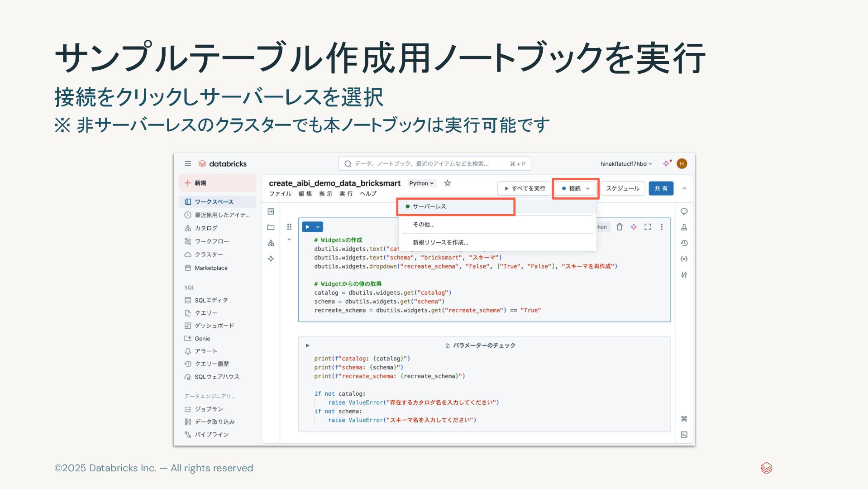
Task: Open the experiments flask icon
Action: [x=684, y=227]
